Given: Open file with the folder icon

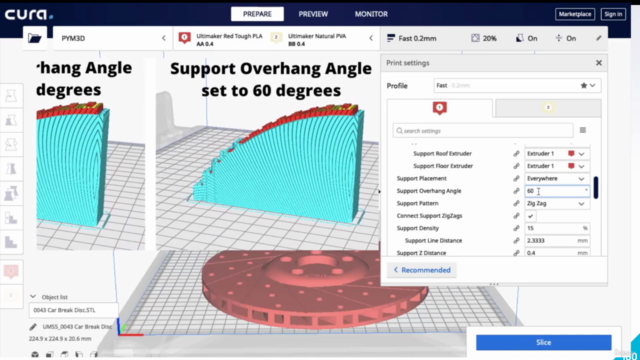Looking at the screenshot, I should click(35, 38).
